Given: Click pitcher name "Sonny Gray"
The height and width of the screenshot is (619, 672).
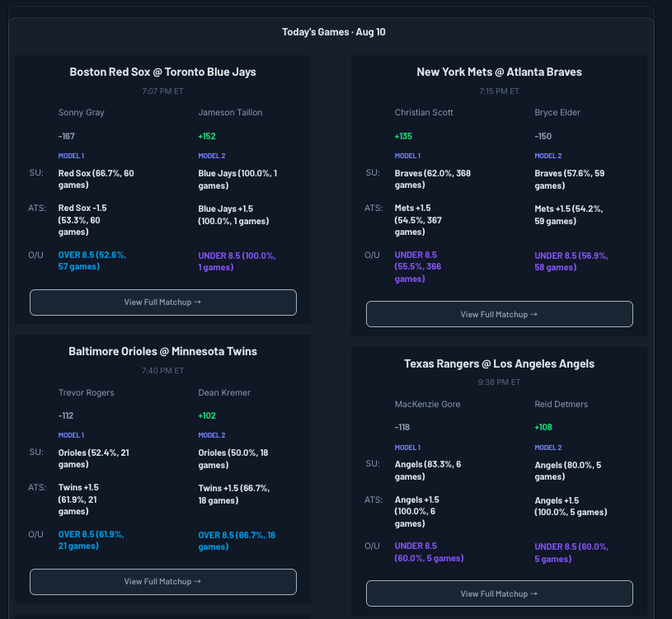Looking at the screenshot, I should pos(82,113).
